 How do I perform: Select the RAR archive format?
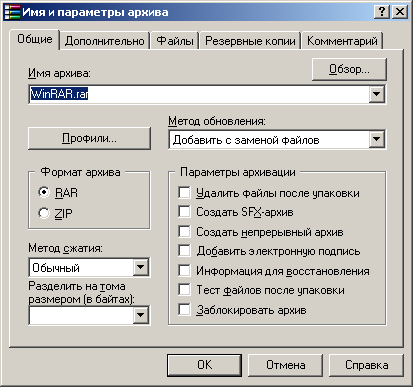coord(44,192)
